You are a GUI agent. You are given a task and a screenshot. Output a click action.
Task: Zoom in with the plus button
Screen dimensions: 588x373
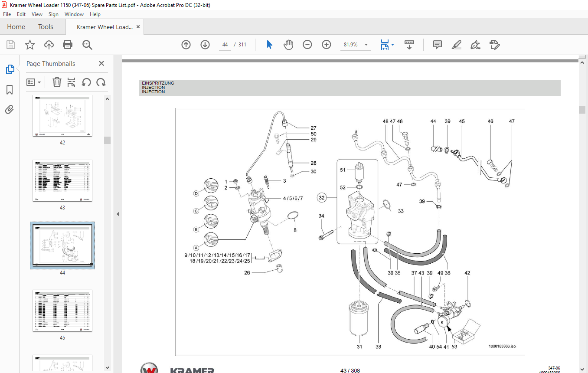[x=327, y=45]
